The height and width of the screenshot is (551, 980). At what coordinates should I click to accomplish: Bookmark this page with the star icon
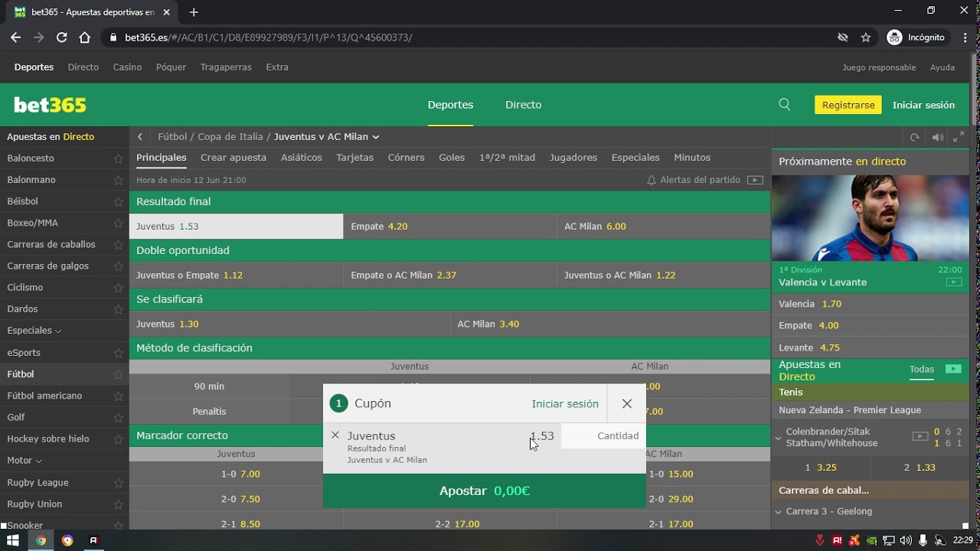866,37
